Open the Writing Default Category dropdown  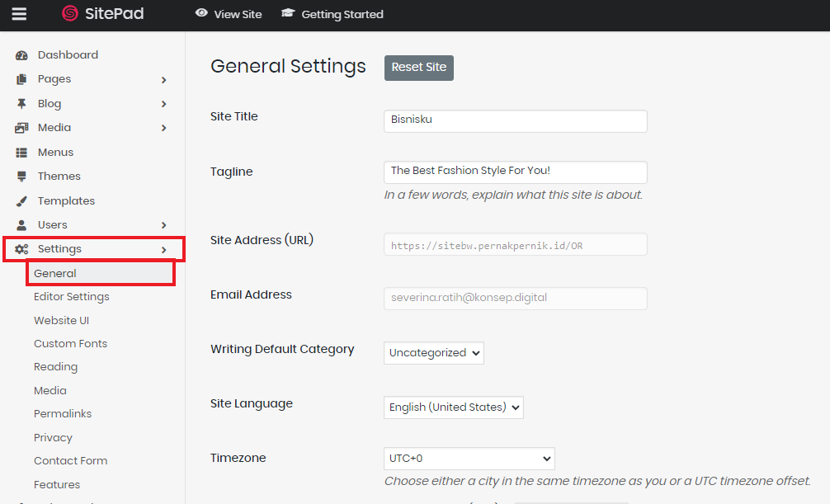point(433,353)
